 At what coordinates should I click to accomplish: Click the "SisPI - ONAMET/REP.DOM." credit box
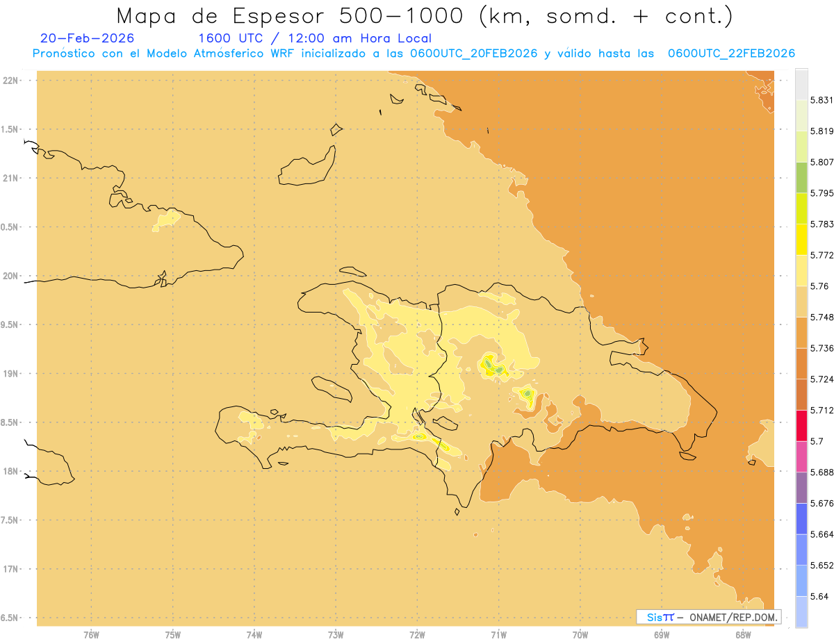708,617
